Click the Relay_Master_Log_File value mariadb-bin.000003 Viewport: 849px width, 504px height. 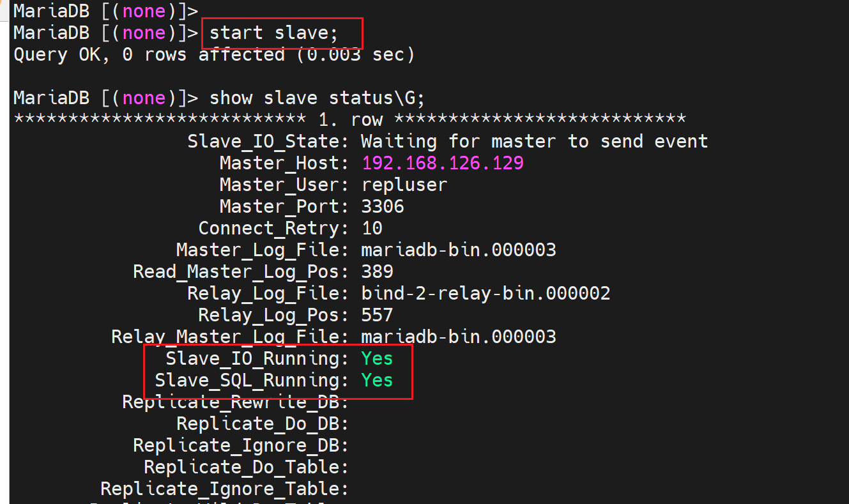coord(459,337)
